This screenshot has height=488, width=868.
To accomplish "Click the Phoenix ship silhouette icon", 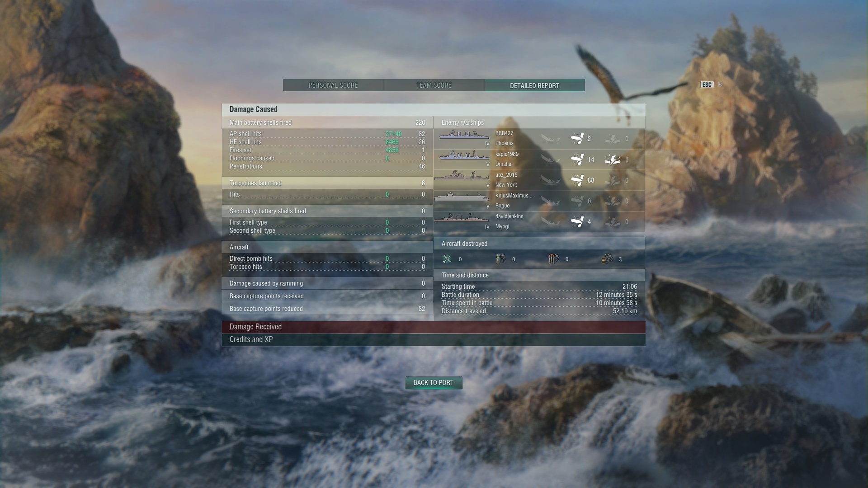I will click(464, 135).
